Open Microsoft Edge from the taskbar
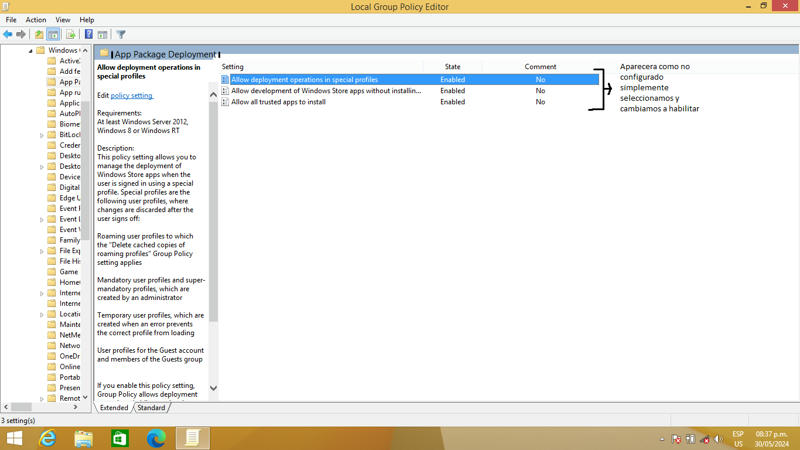 tap(156, 438)
